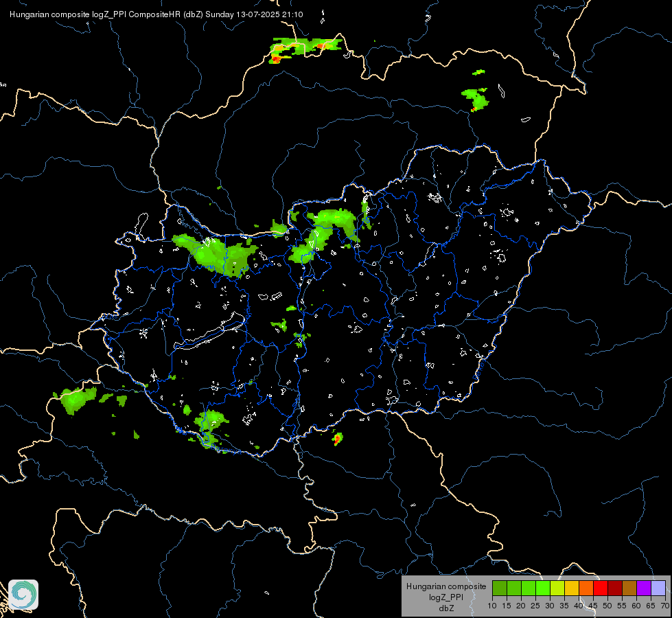Click the 40-45 dBZ orange swatch

click(586, 588)
